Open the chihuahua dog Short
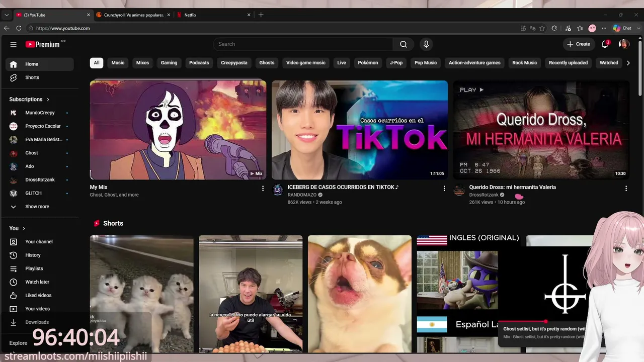 coord(360,294)
